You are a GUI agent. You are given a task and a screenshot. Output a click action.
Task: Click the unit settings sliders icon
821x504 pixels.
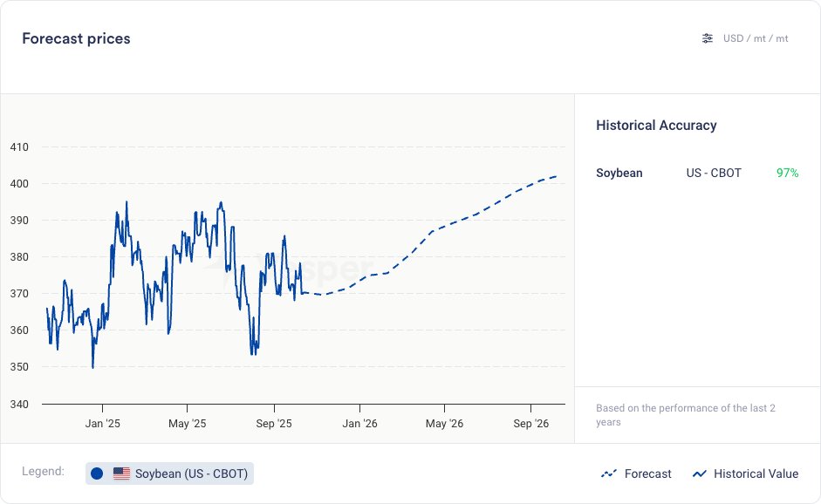pos(708,38)
